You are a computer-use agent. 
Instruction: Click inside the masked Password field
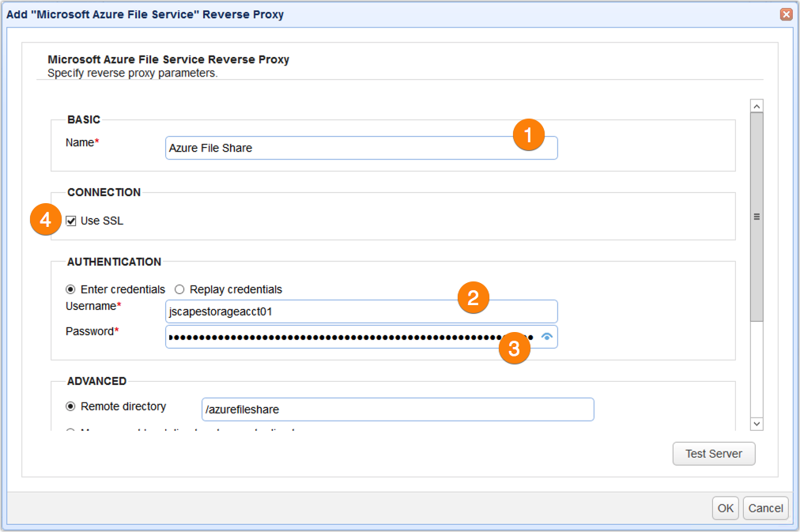click(332, 338)
